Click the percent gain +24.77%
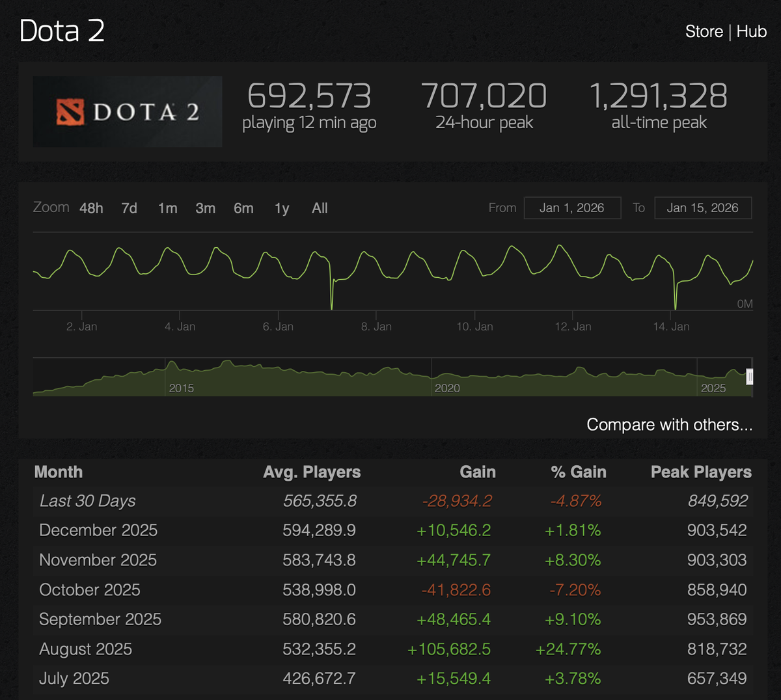Viewport: 781px width, 700px height. 568,649
